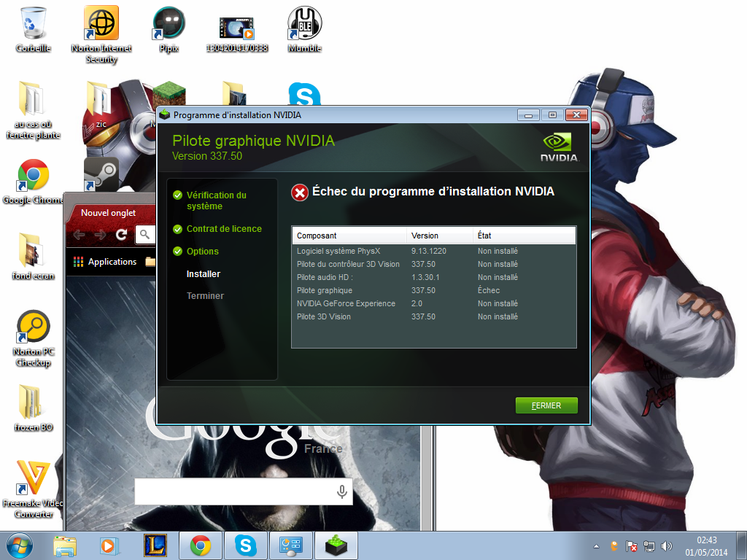
Task: Show hidden system tray icons
Action: click(596, 546)
